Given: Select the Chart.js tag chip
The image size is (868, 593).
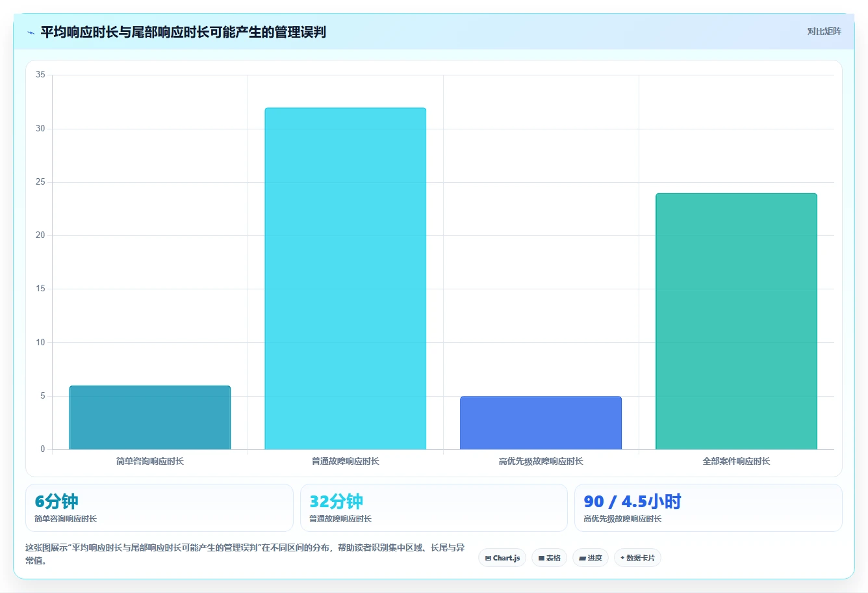Looking at the screenshot, I should click(x=502, y=558).
